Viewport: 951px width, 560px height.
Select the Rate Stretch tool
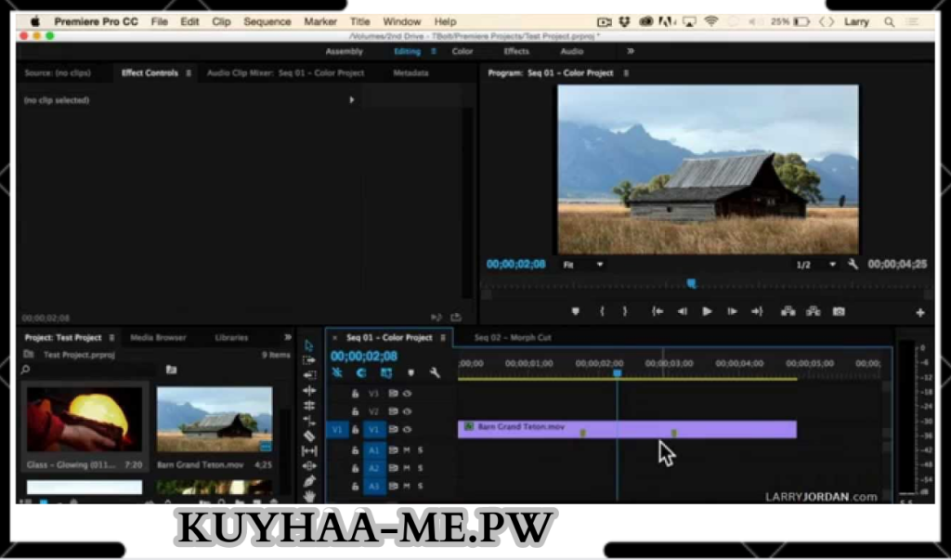(x=308, y=421)
